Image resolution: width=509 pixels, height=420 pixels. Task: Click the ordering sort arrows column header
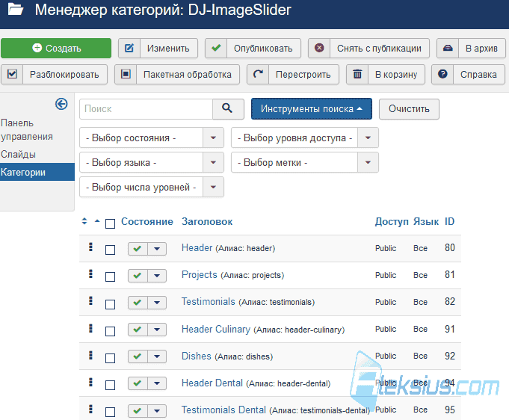[84, 221]
